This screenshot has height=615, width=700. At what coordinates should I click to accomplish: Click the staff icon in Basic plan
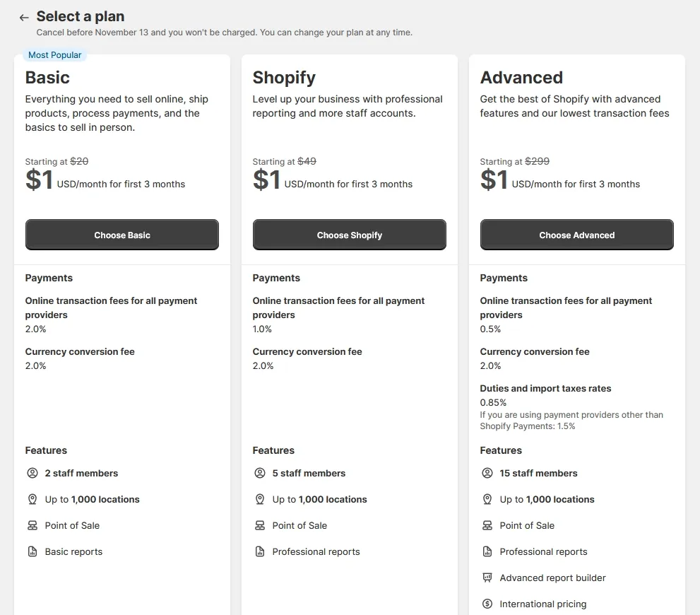click(x=32, y=473)
